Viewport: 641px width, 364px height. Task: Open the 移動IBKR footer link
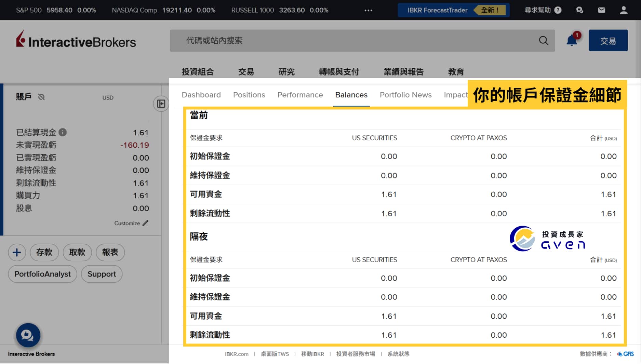click(x=312, y=354)
